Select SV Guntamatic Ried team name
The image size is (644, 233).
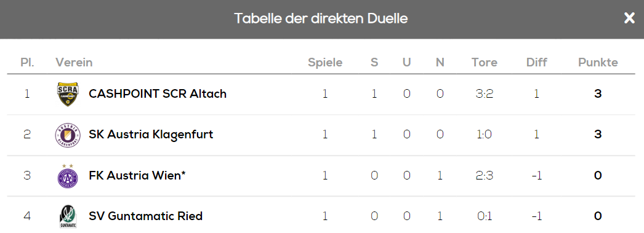(146, 216)
